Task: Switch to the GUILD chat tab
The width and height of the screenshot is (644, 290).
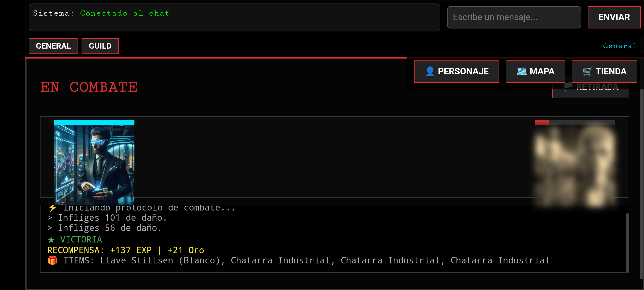Action: point(100,46)
